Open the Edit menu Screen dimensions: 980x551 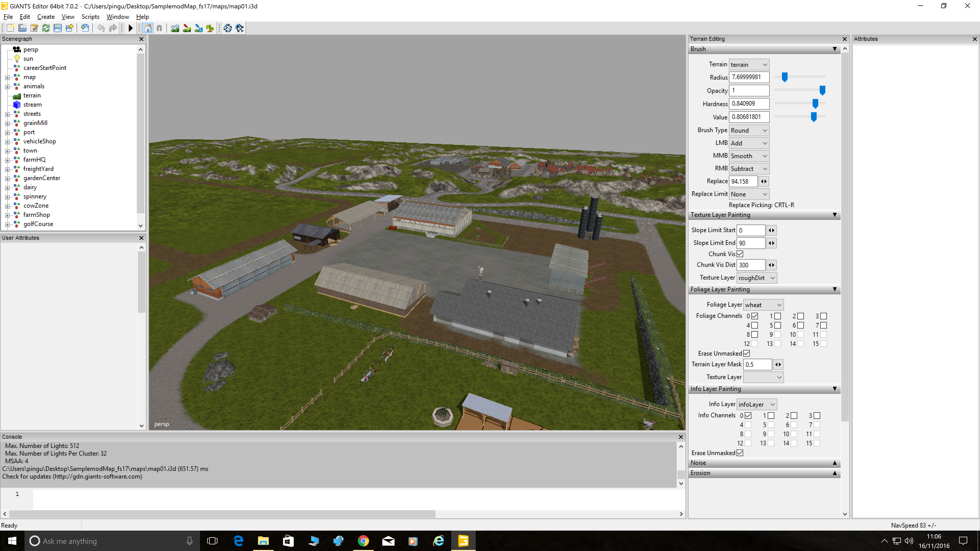[25, 17]
